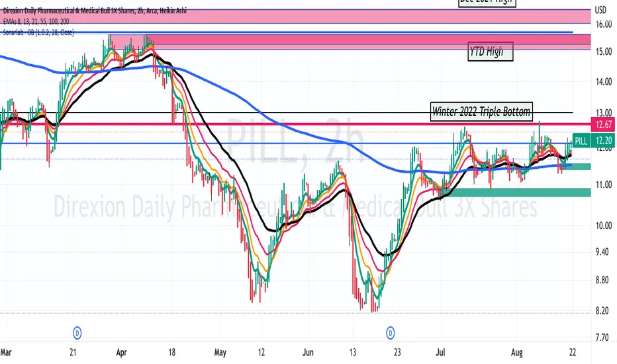The width and height of the screenshot is (617, 364).
Task: Click the 10.00 price axis label
Action: (604, 226)
